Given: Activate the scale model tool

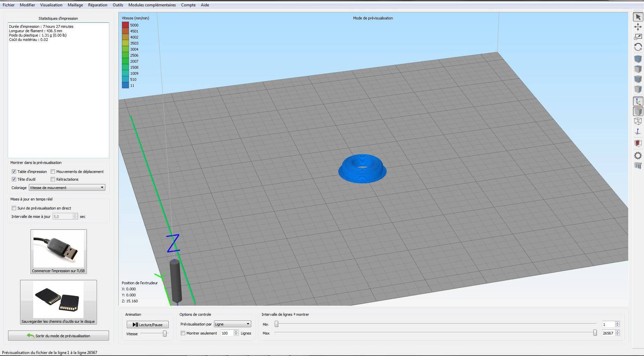Looking at the screenshot, I should point(638,37).
